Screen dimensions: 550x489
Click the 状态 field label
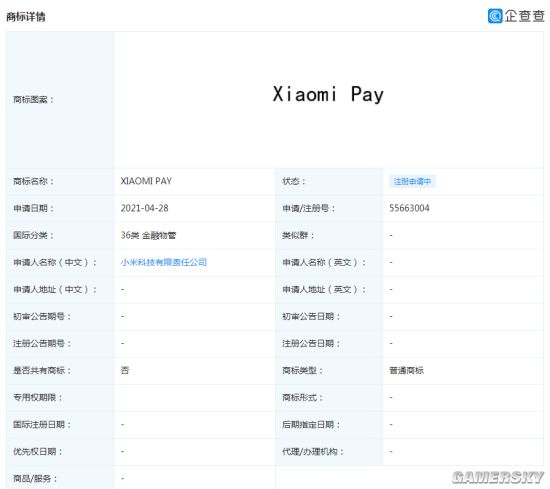(294, 181)
